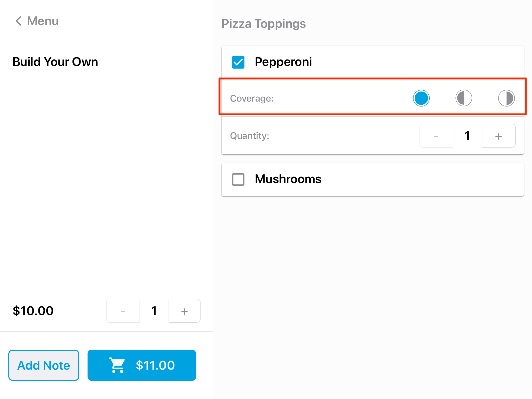Click the Build Your Own title
Screen dimensions: 532x399
[x=55, y=62]
